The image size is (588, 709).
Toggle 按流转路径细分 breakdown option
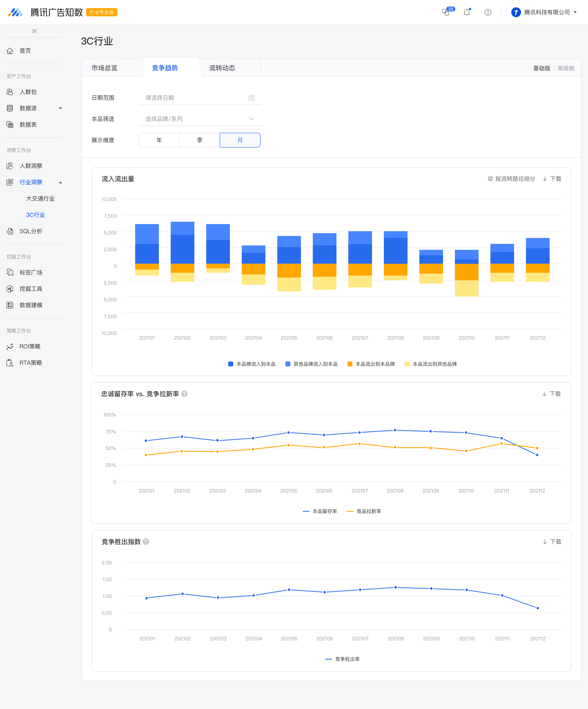pos(511,179)
